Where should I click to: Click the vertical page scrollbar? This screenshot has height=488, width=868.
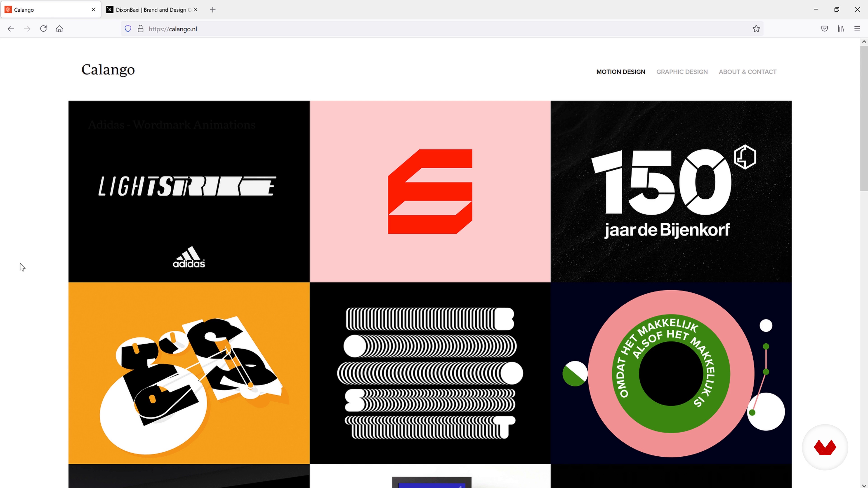[x=864, y=119]
